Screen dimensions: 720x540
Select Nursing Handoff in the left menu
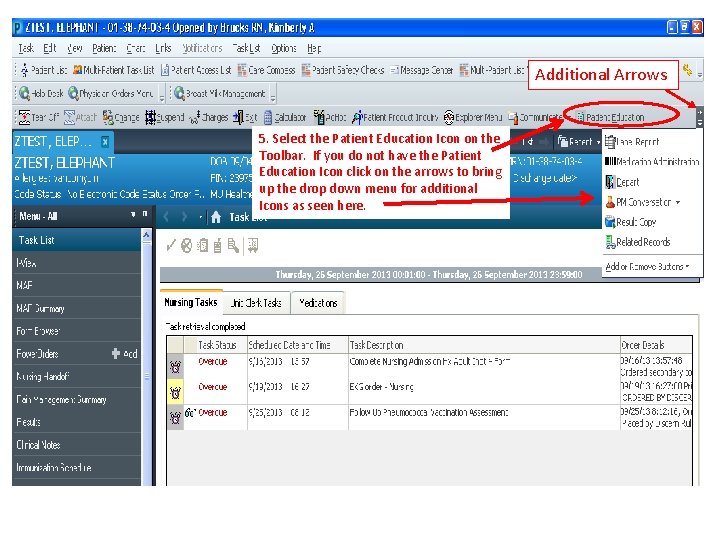pos(76,377)
